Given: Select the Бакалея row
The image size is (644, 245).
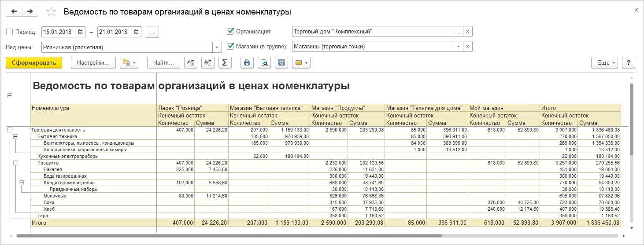Looking at the screenshot, I should pyautogui.click(x=52, y=169).
